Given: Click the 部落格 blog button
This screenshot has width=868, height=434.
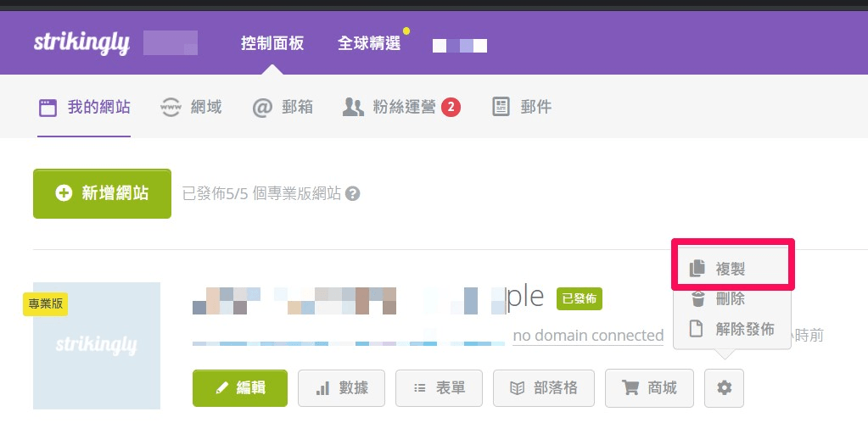Looking at the screenshot, I should click(546, 388).
